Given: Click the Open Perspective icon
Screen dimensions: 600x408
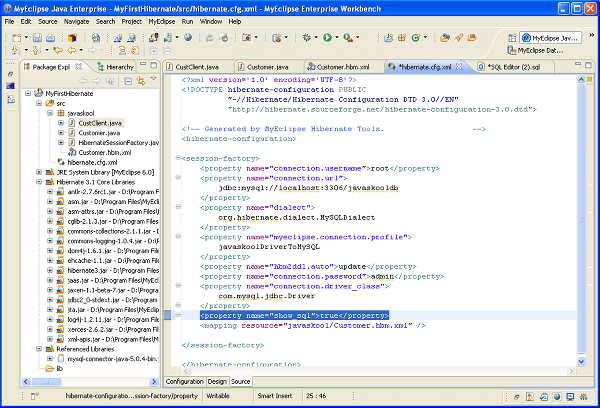Looking at the screenshot, I should pos(512,38).
